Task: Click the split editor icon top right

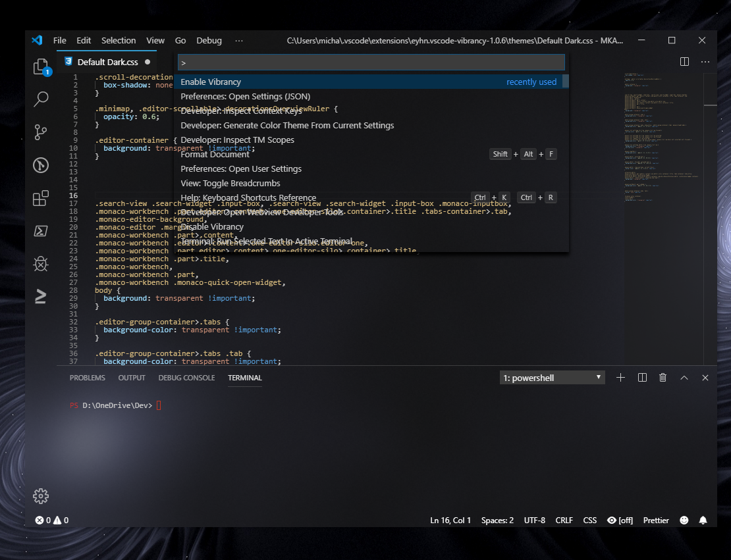Action: coord(684,61)
